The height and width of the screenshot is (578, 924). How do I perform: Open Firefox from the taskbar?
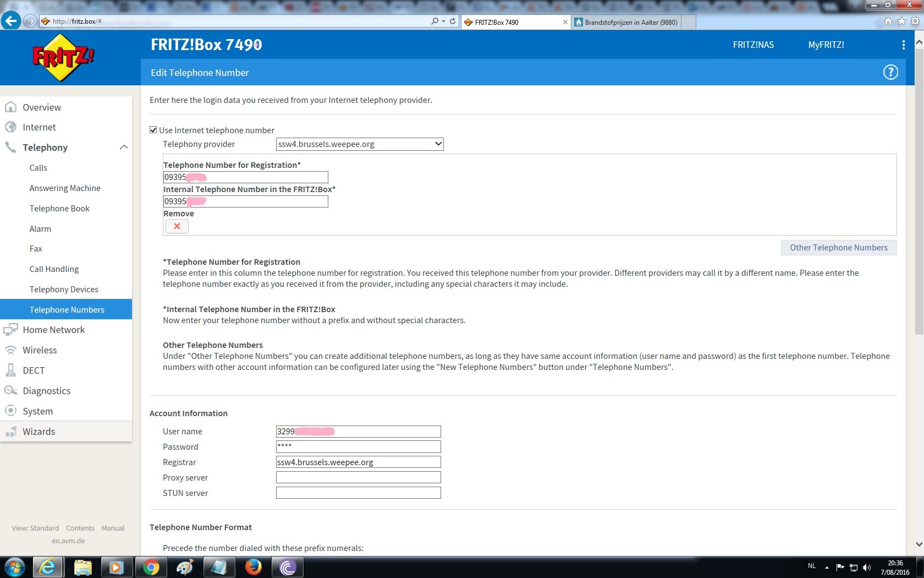tap(253, 567)
